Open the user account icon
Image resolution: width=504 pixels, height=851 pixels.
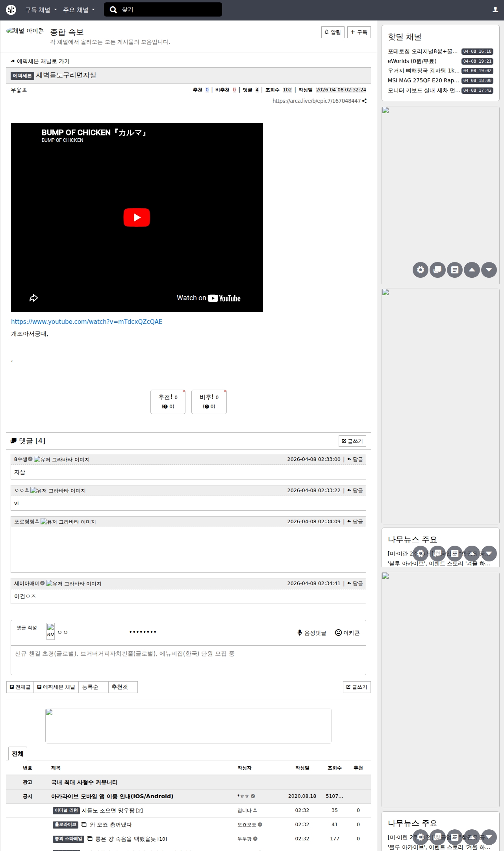[x=495, y=10]
